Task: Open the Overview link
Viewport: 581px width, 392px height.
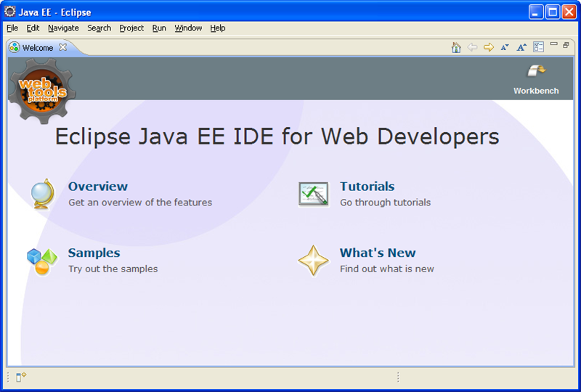Action: point(98,187)
